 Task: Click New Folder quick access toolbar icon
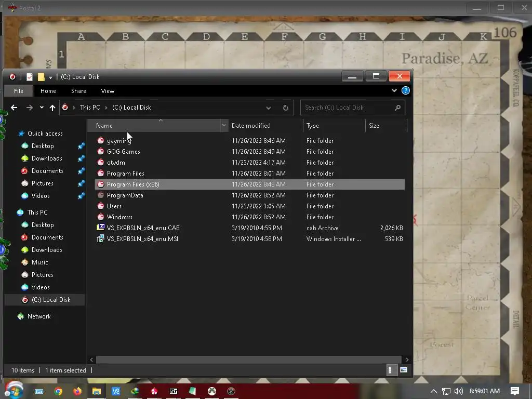click(x=41, y=77)
